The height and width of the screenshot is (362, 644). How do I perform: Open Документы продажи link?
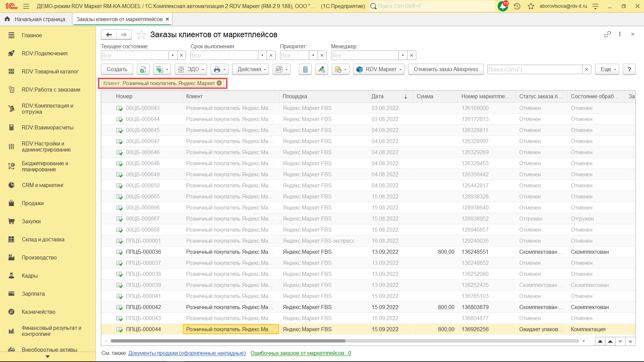187,353
